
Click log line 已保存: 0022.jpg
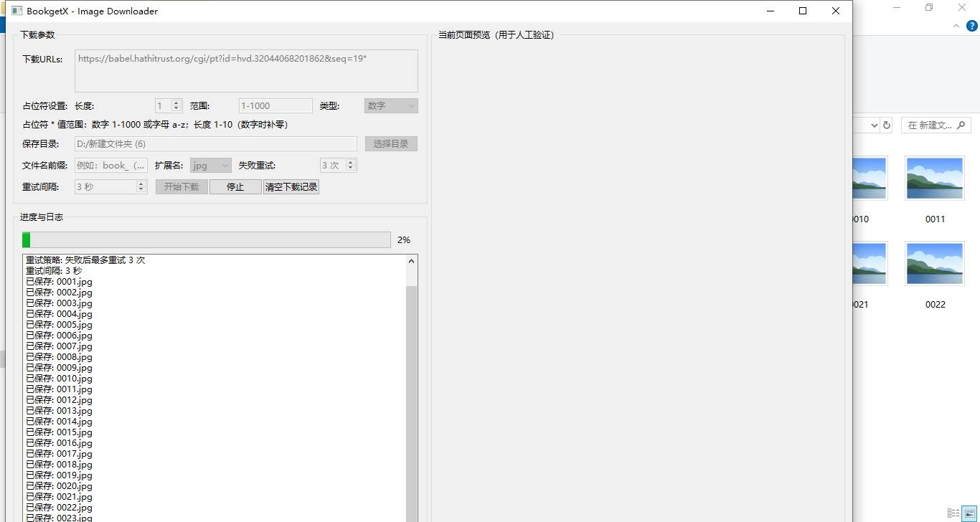coord(59,508)
